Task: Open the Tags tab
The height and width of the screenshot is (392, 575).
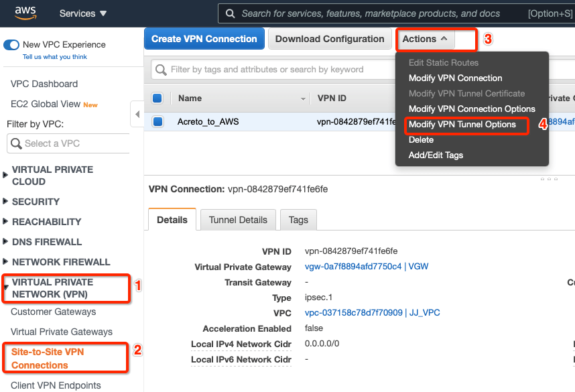Action: (298, 220)
